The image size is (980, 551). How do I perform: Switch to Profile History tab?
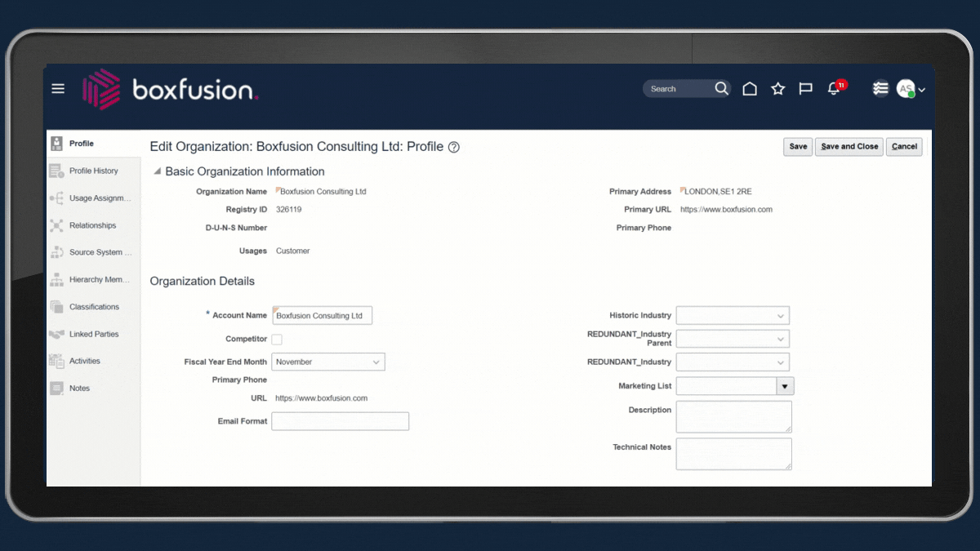[93, 171]
